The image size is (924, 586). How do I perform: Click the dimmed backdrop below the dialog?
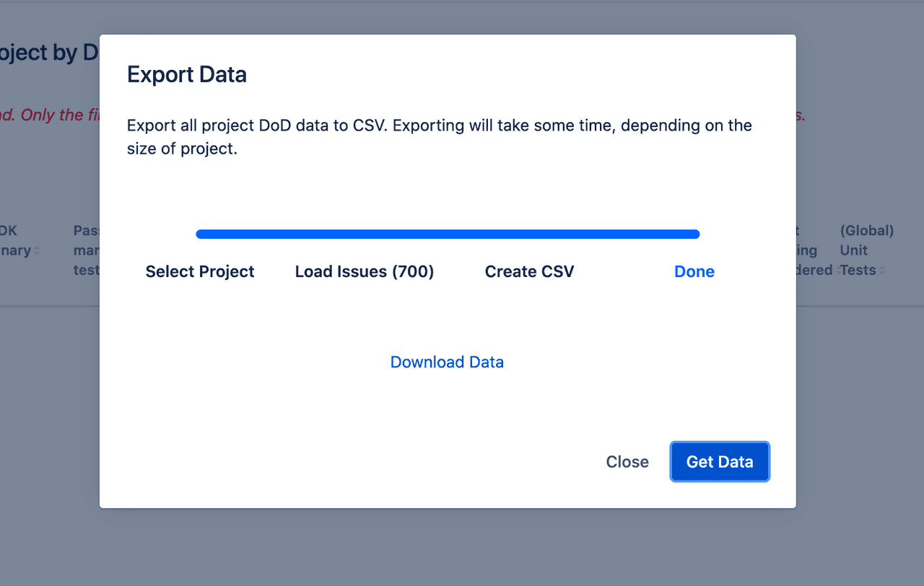[462, 547]
